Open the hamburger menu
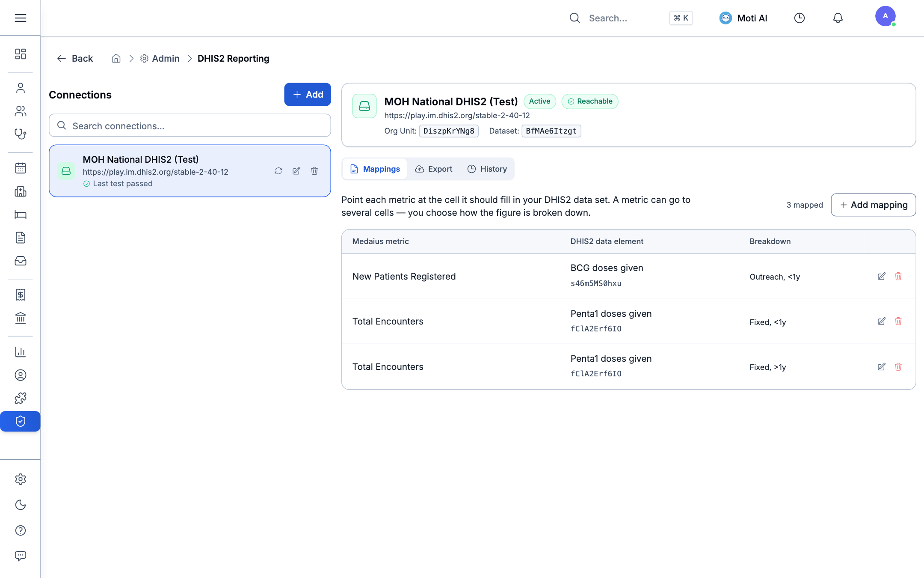This screenshot has width=924, height=578. pos(20,18)
